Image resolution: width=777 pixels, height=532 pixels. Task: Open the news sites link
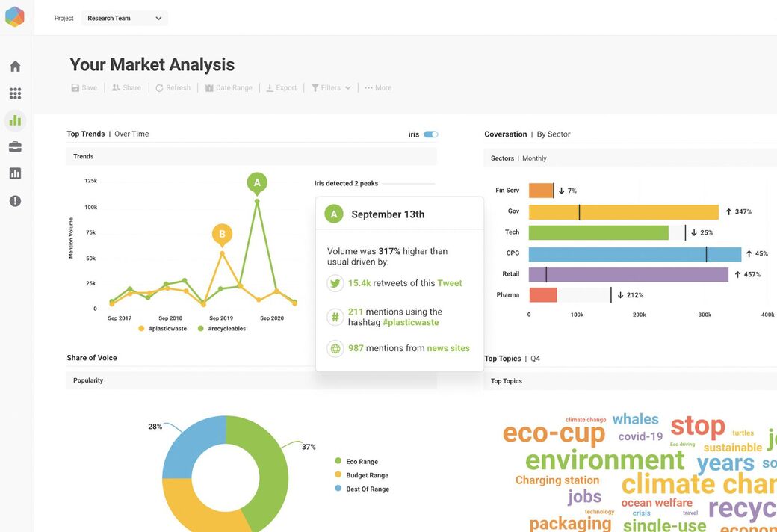(x=448, y=348)
